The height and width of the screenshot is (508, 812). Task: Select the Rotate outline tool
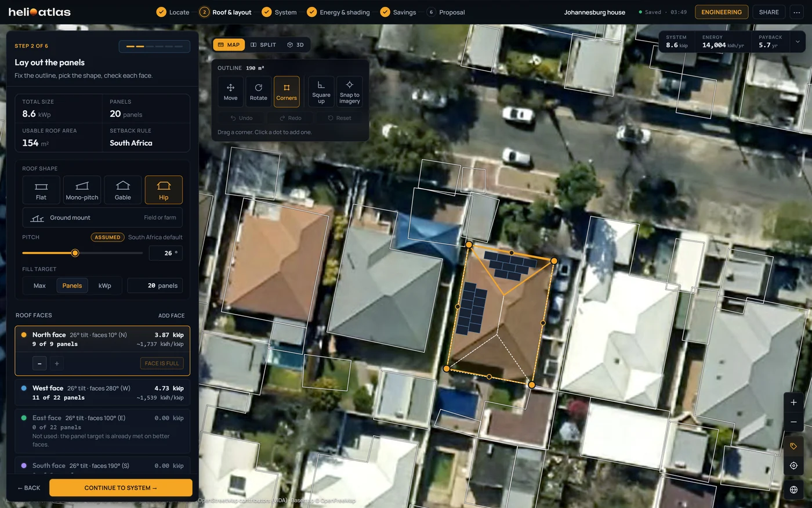[x=258, y=92]
